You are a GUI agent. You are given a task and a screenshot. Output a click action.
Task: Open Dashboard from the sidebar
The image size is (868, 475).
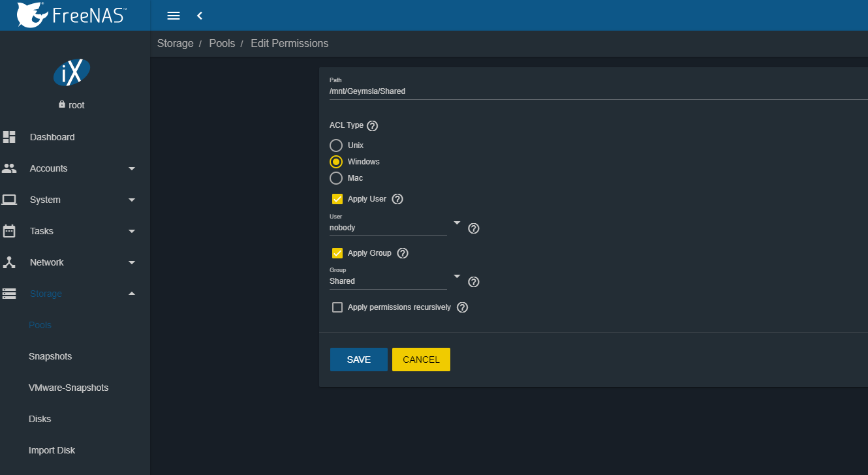(52, 137)
